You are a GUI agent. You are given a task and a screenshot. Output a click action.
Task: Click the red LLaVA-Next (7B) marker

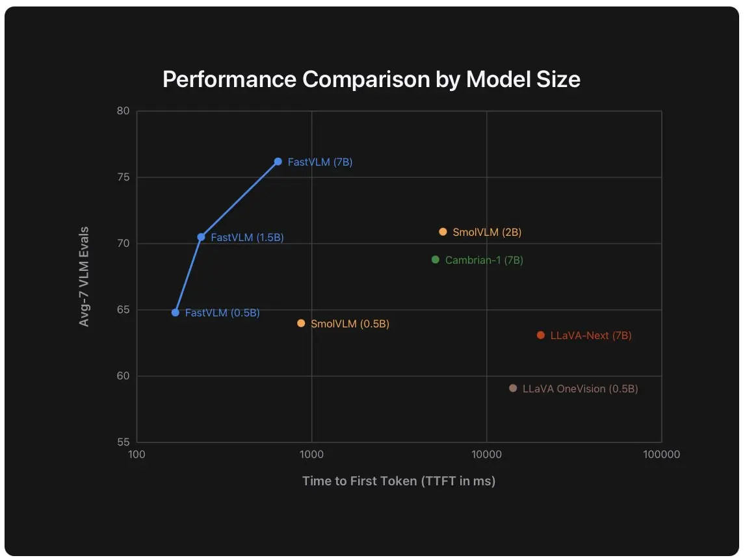[541, 335]
